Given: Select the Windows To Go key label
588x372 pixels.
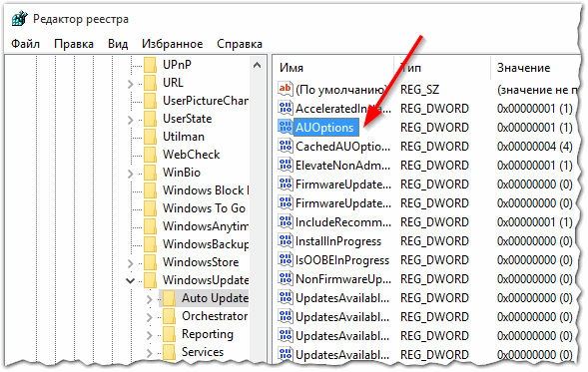Looking at the screenshot, I should (204, 208).
